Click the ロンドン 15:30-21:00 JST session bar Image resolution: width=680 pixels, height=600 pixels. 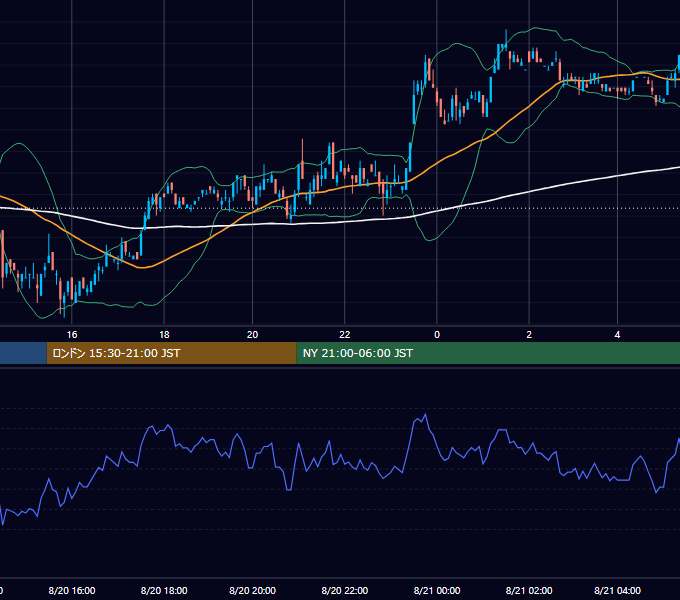coord(171,353)
